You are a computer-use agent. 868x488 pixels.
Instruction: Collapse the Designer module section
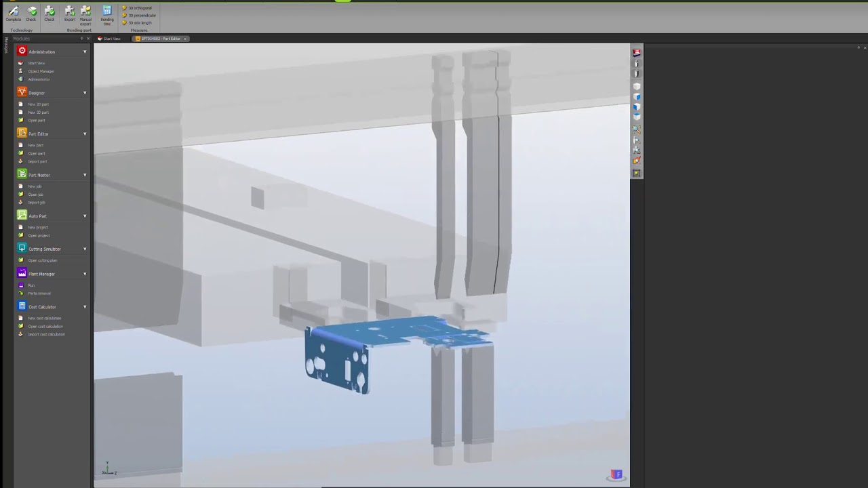pyautogui.click(x=85, y=93)
